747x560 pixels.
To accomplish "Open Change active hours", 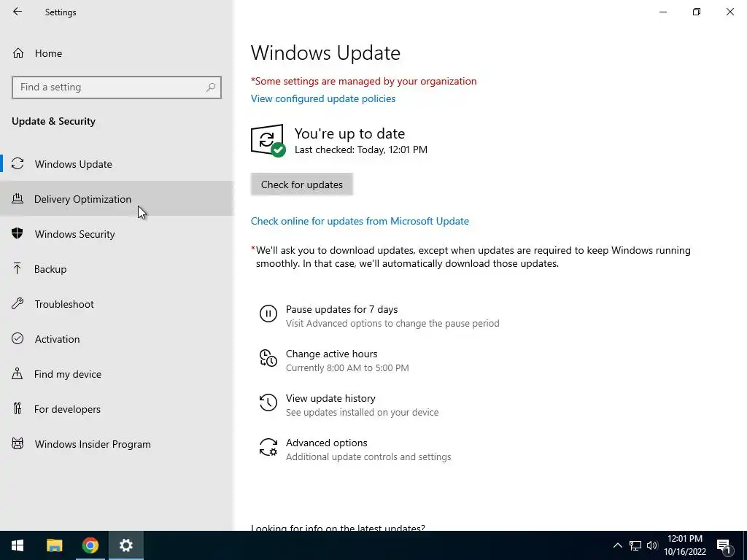I will pos(332,354).
